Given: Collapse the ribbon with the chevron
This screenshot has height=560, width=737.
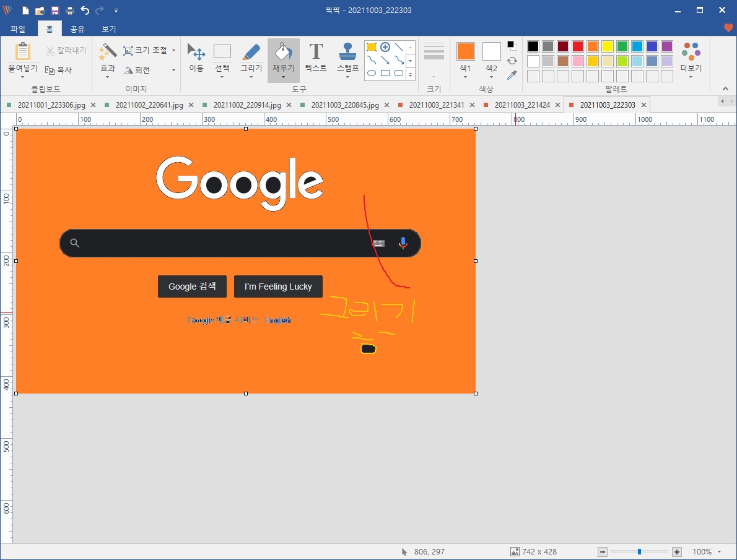Looking at the screenshot, I should click(726, 88).
